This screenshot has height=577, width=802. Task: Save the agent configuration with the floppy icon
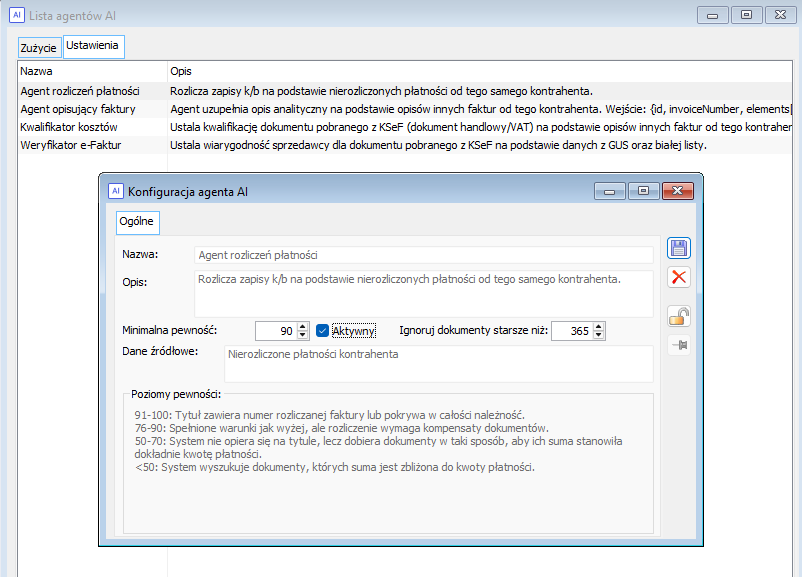[x=679, y=249]
